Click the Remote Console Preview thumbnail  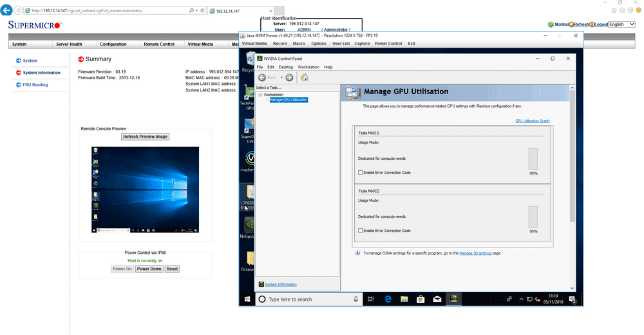click(145, 189)
